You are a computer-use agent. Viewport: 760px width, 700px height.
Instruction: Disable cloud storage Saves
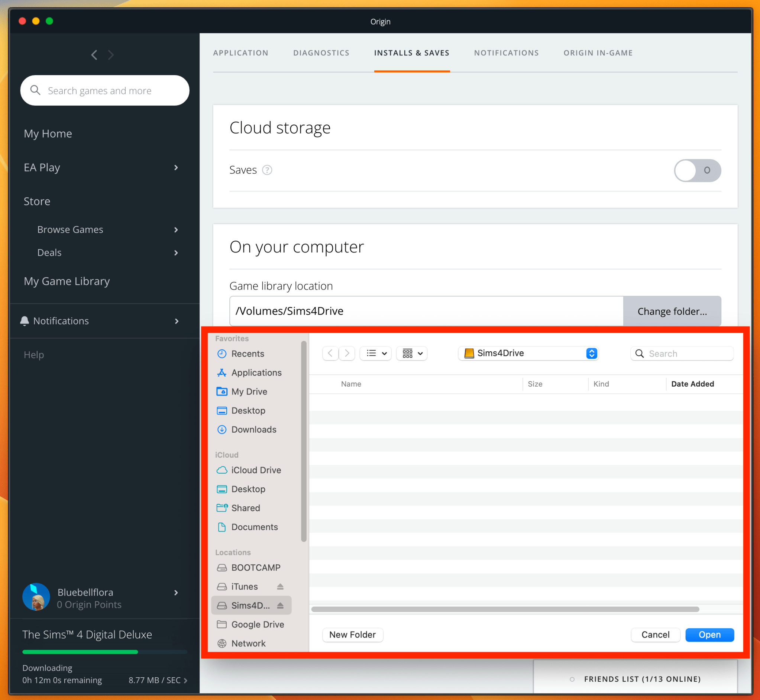point(697,171)
